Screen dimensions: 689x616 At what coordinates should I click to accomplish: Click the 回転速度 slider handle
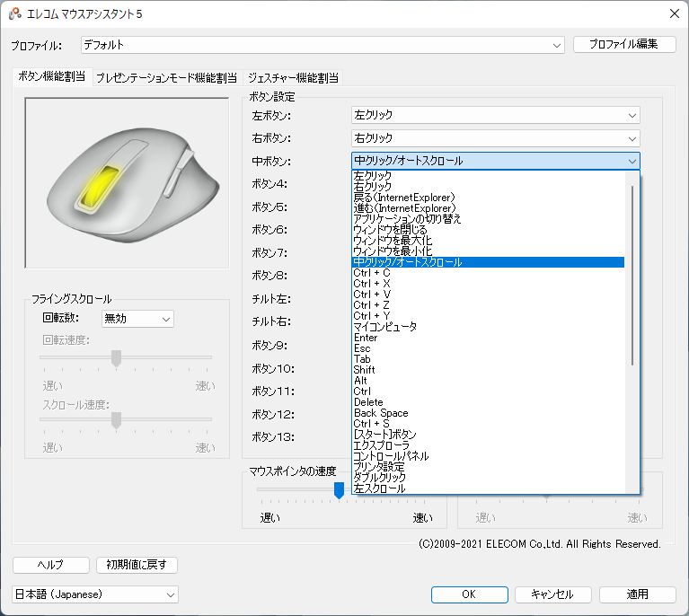click(116, 358)
